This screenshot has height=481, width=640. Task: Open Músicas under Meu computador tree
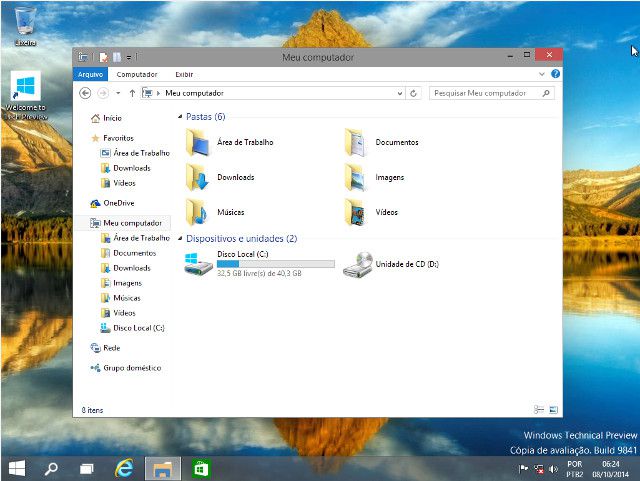[121, 298]
